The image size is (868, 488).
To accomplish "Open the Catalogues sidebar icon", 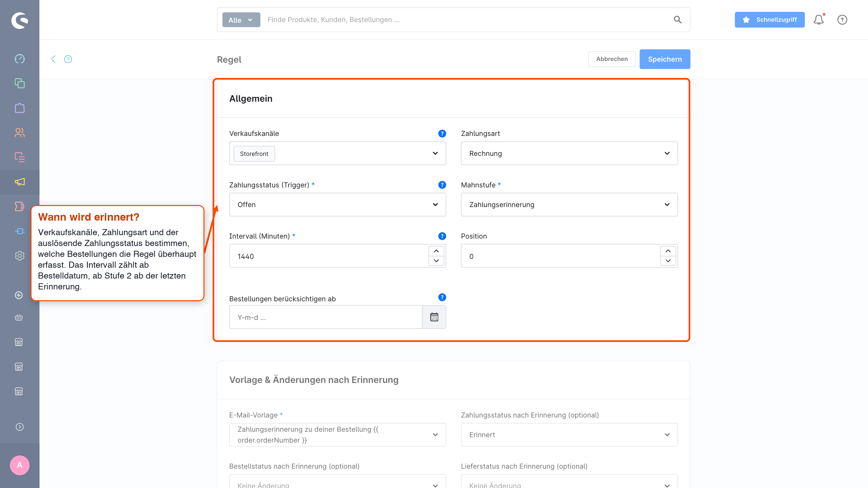I will coord(20,83).
